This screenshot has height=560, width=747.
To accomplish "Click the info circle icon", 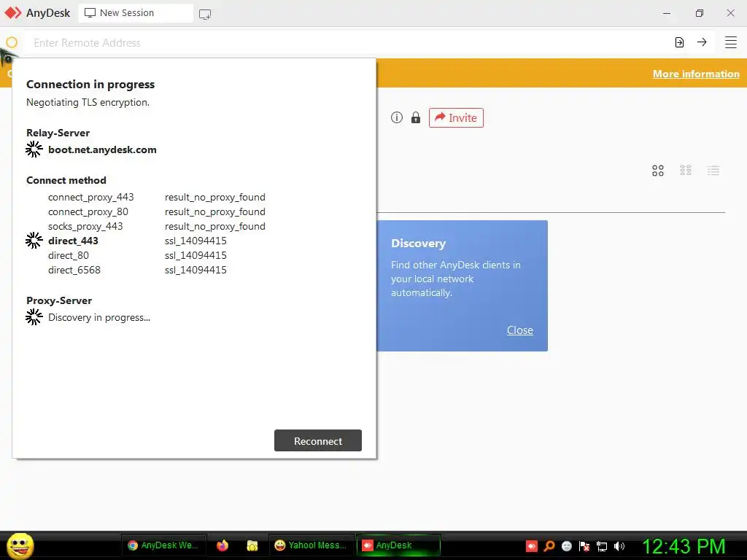I will [x=397, y=117].
